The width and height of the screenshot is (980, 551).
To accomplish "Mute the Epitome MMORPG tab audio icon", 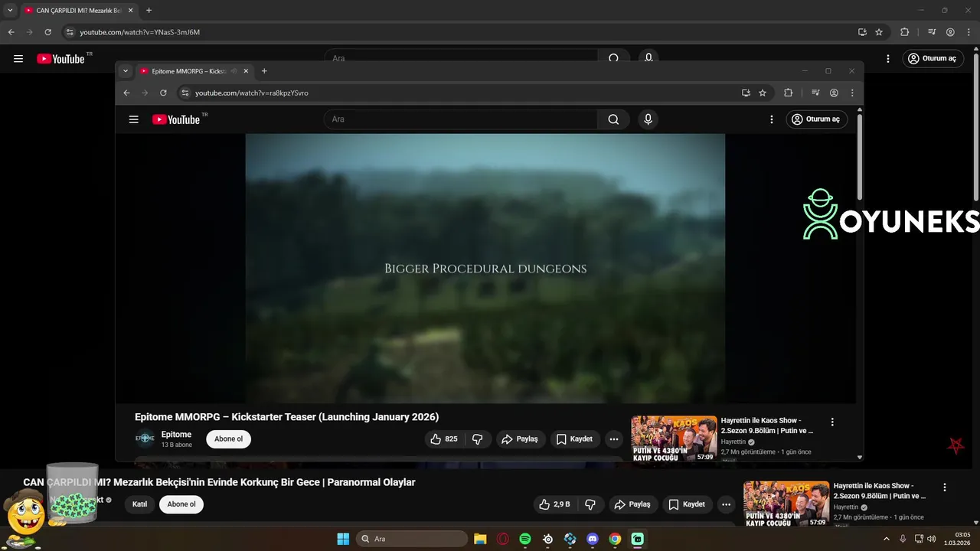I will click(234, 71).
